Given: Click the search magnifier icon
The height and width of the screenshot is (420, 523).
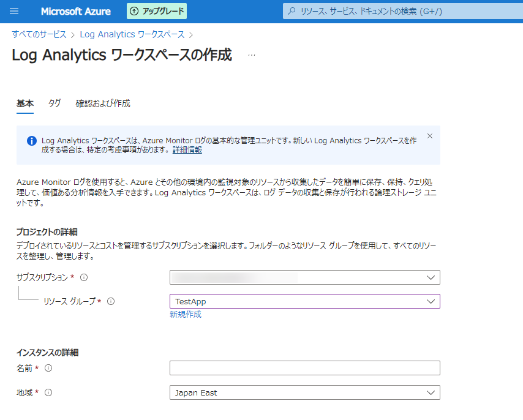Looking at the screenshot, I should [x=292, y=11].
